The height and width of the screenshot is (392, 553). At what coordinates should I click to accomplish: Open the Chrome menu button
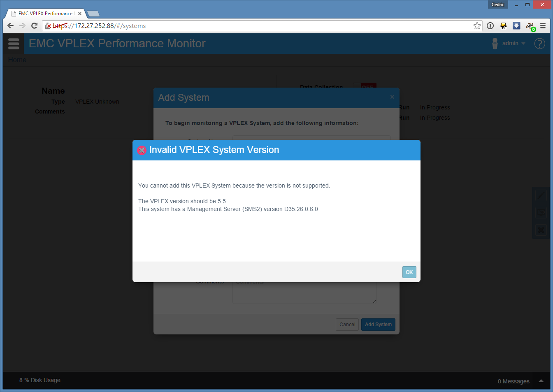pos(543,26)
